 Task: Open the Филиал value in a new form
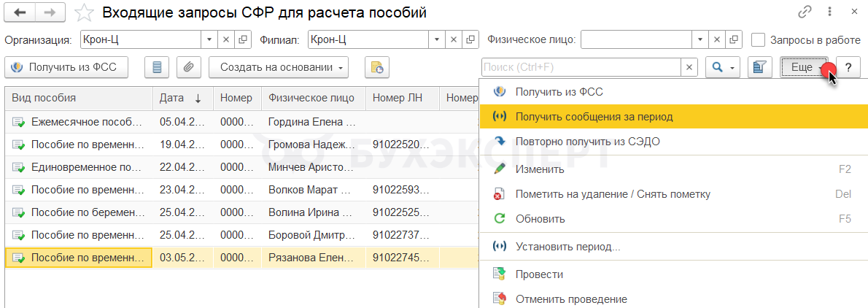[x=470, y=40]
